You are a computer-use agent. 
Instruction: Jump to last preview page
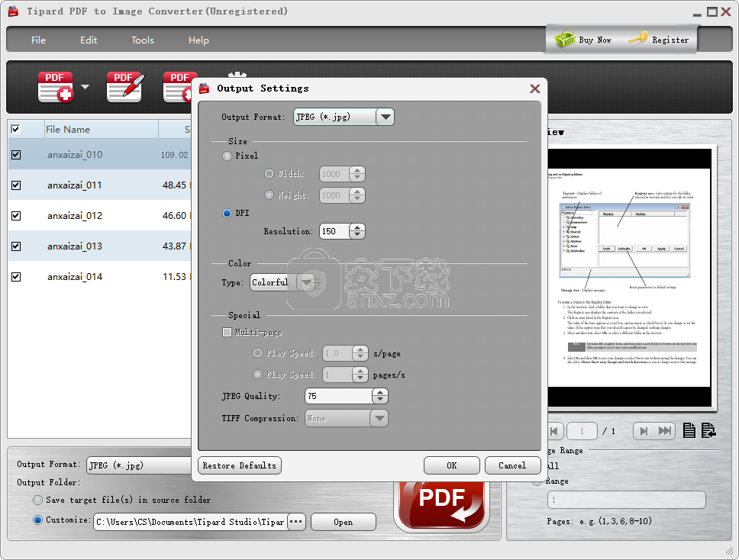(x=665, y=431)
